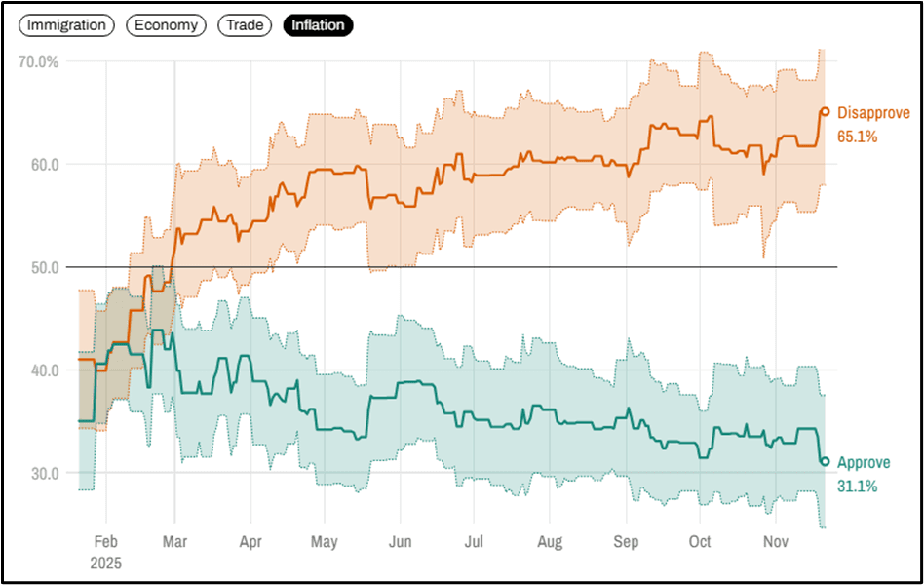Click the green Approve endpoint circle
The width and height of the screenshot is (924, 585).
[824, 461]
